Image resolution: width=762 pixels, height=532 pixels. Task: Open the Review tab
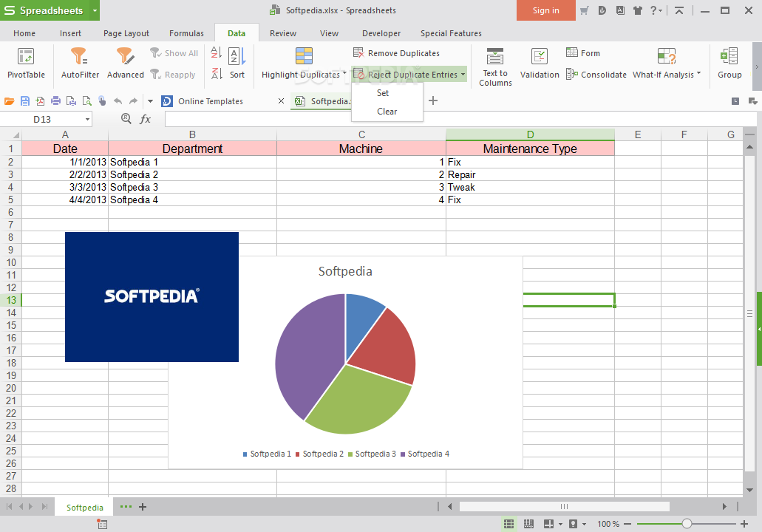(283, 33)
